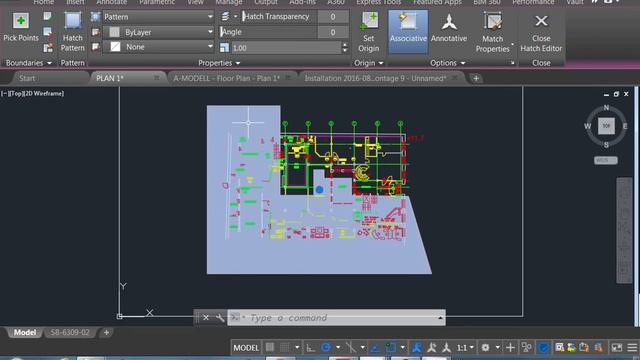Select the S8-6309-02 layout tab
This screenshot has width=640, height=360.
70,332
